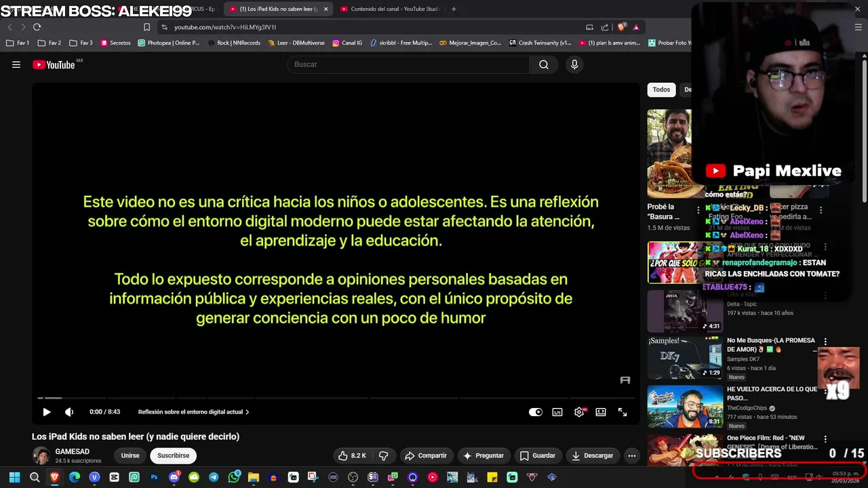Toggle subtitles on the video
The image size is (868, 488).
coord(557,412)
